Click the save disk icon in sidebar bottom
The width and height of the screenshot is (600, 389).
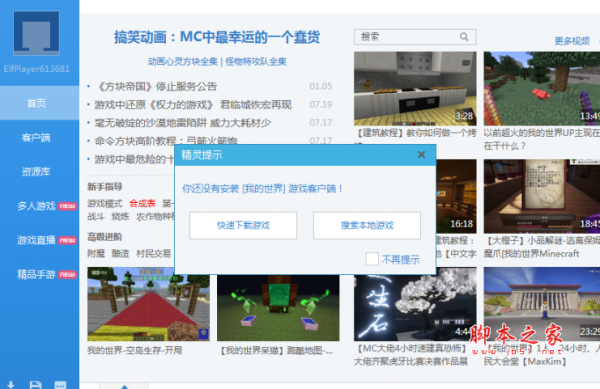(36, 385)
